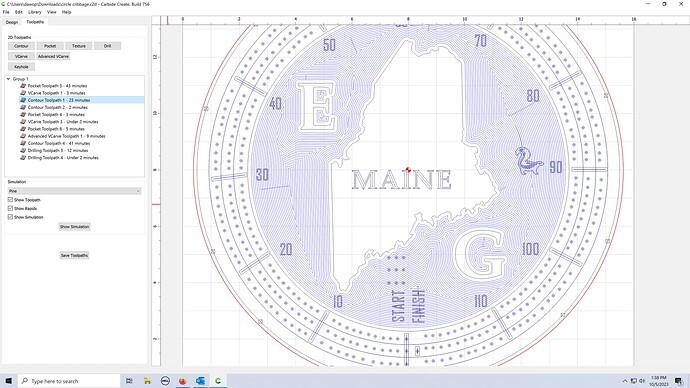Open the notification center icon
The height and width of the screenshot is (388, 690).
679,381
